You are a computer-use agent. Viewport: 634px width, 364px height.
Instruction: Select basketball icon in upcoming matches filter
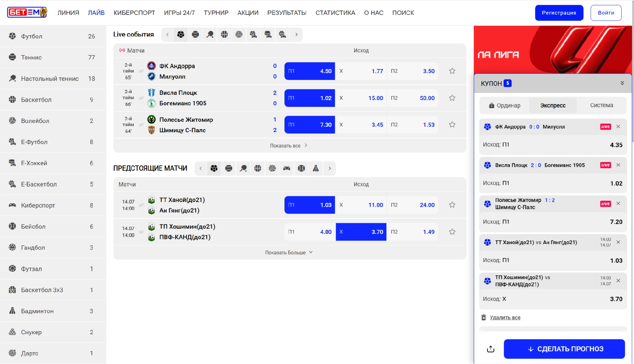(258, 168)
